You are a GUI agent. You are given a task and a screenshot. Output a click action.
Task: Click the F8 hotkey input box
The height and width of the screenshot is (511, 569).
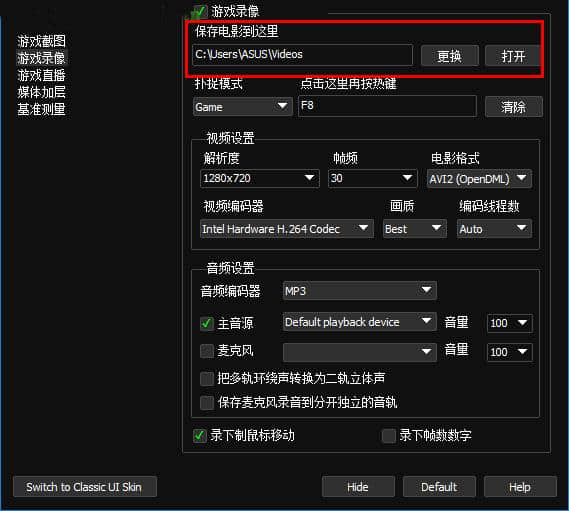[387, 106]
